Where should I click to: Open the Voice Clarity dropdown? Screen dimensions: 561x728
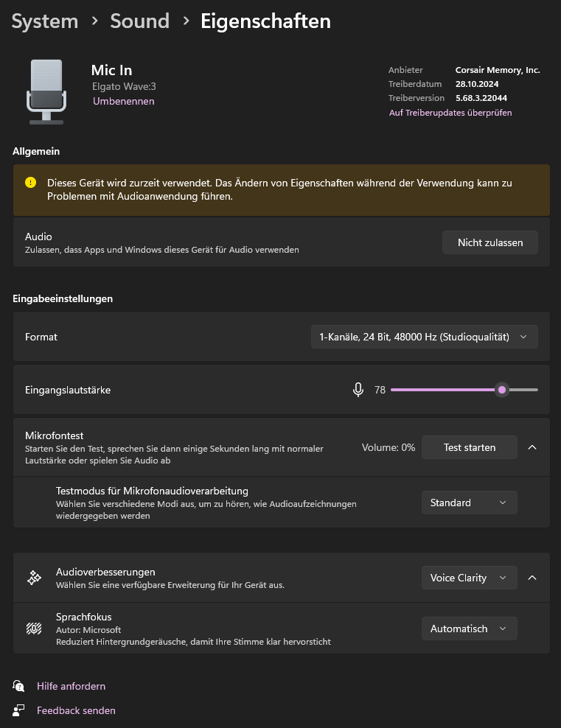click(x=469, y=578)
